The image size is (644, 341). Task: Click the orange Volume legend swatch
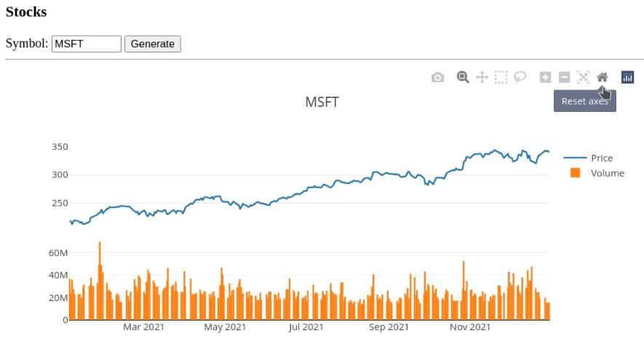click(576, 173)
